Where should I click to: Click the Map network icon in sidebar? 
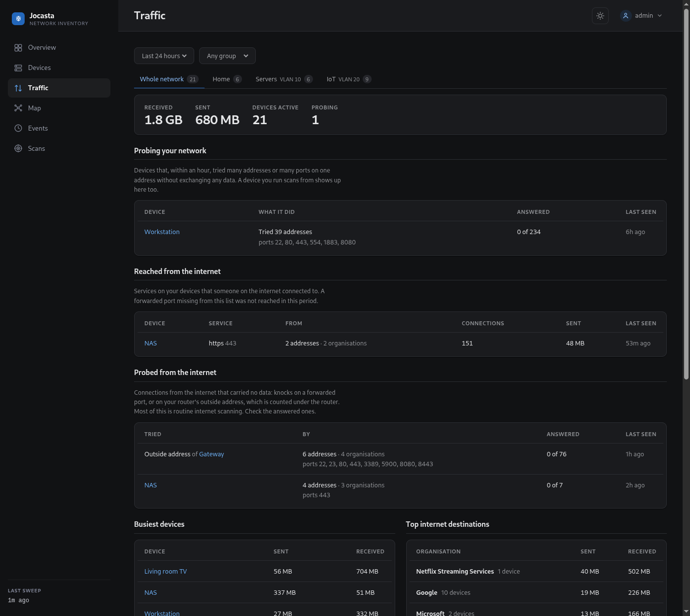click(x=18, y=108)
